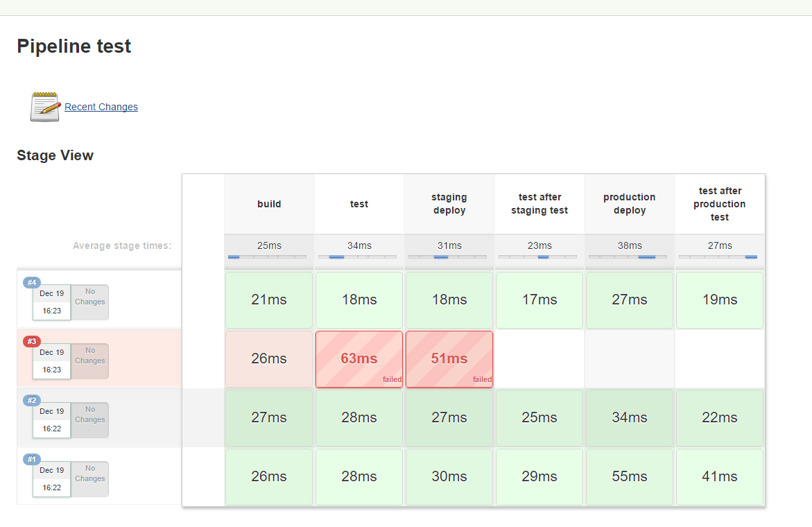The height and width of the screenshot is (527, 812).
Task: Click the Dec 19 16:23 date of build #4
Action: pos(52,302)
